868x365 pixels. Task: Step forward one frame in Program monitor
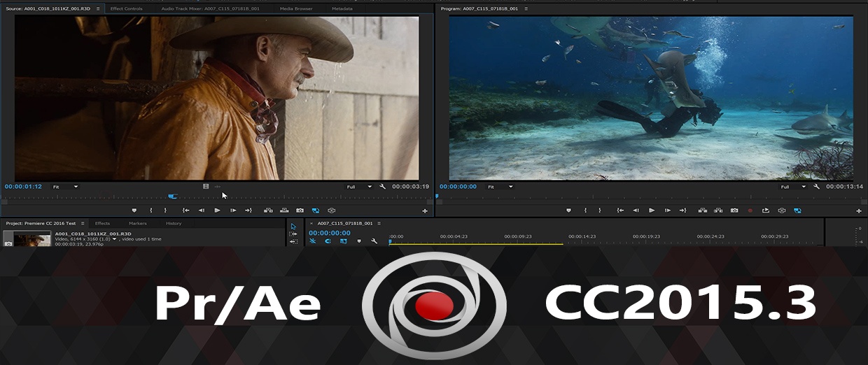point(668,210)
